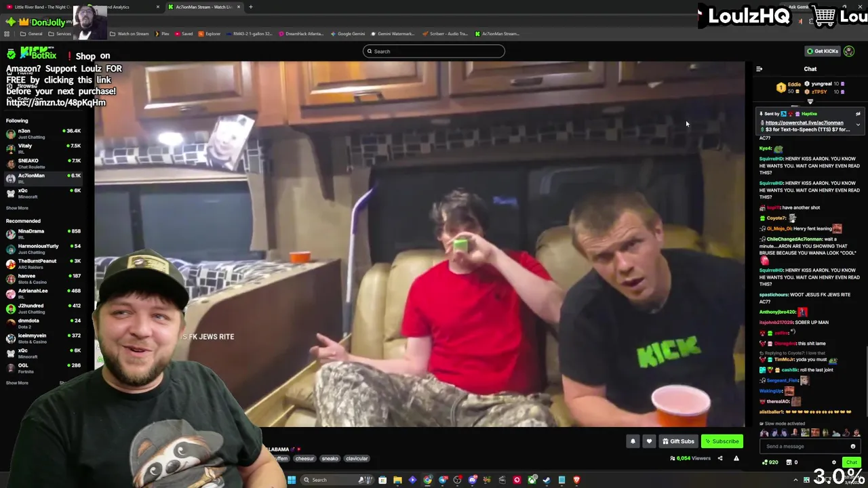Open the Explorer bookmark
868x488 pixels.
tap(209, 34)
